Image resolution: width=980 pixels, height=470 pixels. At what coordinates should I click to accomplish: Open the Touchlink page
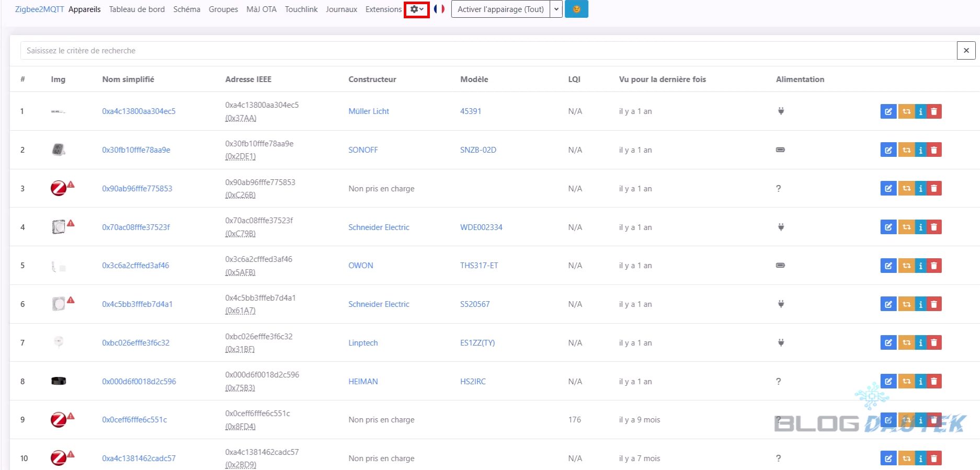[x=301, y=9]
